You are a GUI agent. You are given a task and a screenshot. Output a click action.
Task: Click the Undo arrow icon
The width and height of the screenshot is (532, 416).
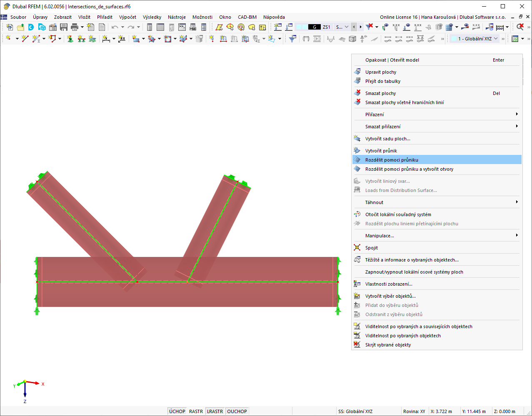[115, 27]
